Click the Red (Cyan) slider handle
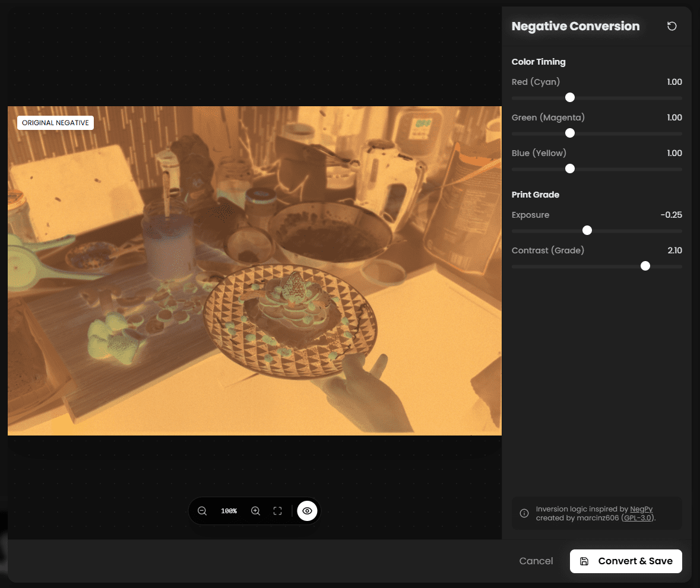The width and height of the screenshot is (700, 588). [x=569, y=97]
